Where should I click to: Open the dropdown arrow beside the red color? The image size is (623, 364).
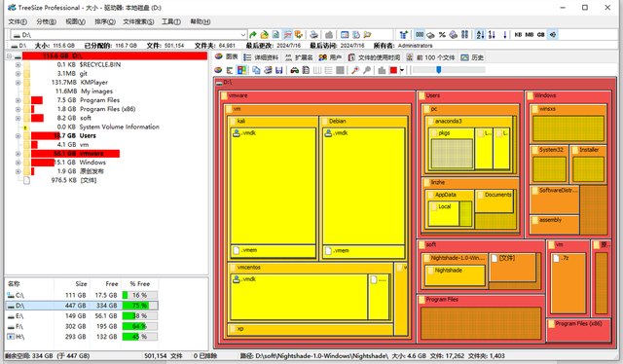point(402,70)
